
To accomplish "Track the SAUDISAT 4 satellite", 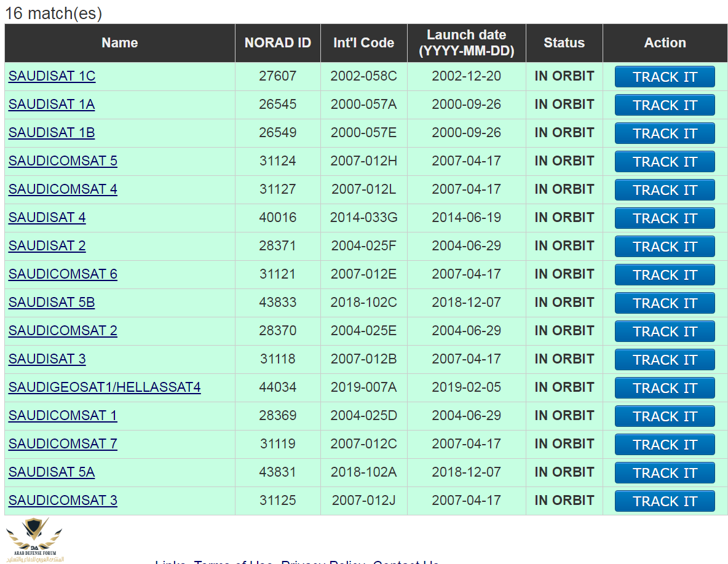I will click(x=665, y=218).
